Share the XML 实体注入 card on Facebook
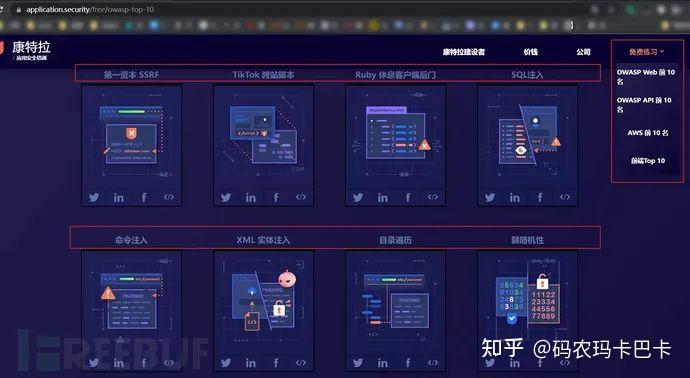This screenshot has width=690, height=378. pyautogui.click(x=276, y=363)
